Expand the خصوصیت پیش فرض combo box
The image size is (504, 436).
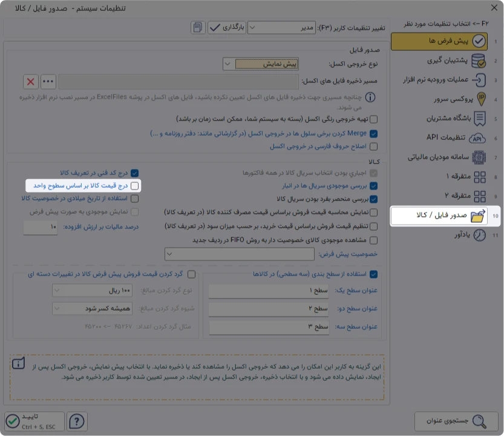[240, 254]
